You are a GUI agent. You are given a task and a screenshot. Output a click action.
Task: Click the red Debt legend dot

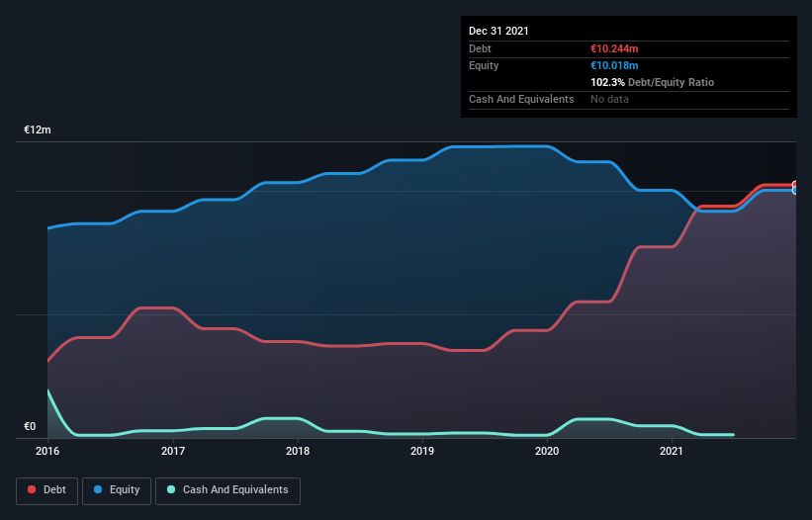32,489
